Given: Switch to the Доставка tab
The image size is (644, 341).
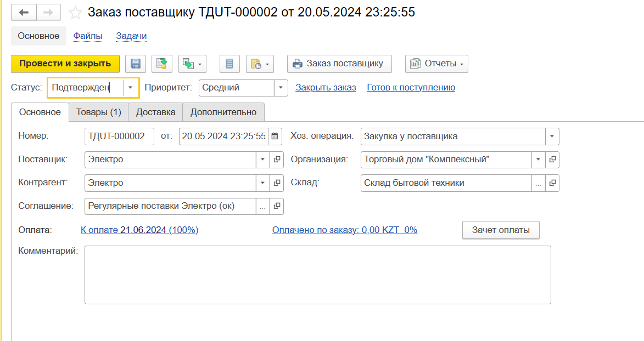Looking at the screenshot, I should [155, 112].
